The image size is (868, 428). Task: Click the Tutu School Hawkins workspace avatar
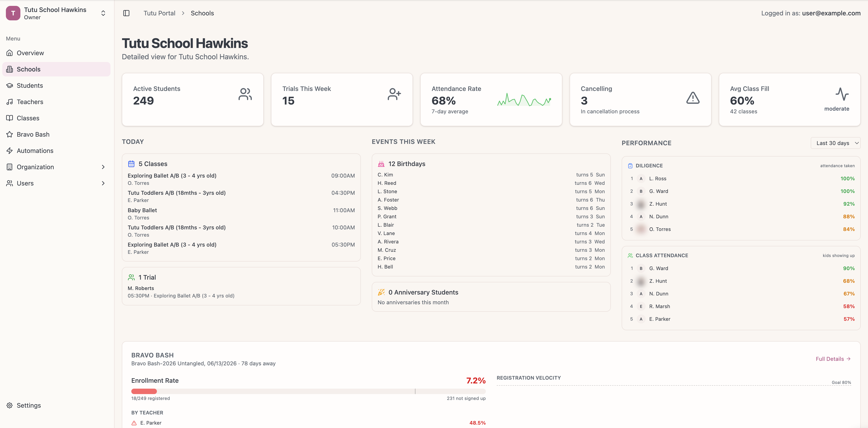[13, 13]
